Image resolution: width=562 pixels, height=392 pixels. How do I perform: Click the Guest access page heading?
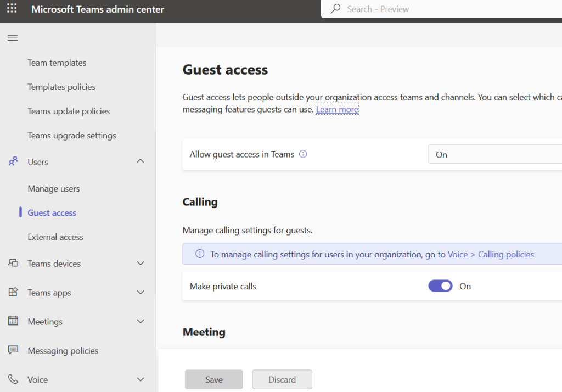(x=225, y=70)
